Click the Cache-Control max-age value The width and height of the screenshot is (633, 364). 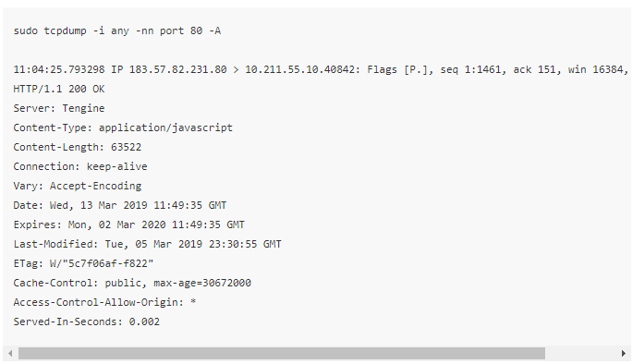tap(202, 284)
